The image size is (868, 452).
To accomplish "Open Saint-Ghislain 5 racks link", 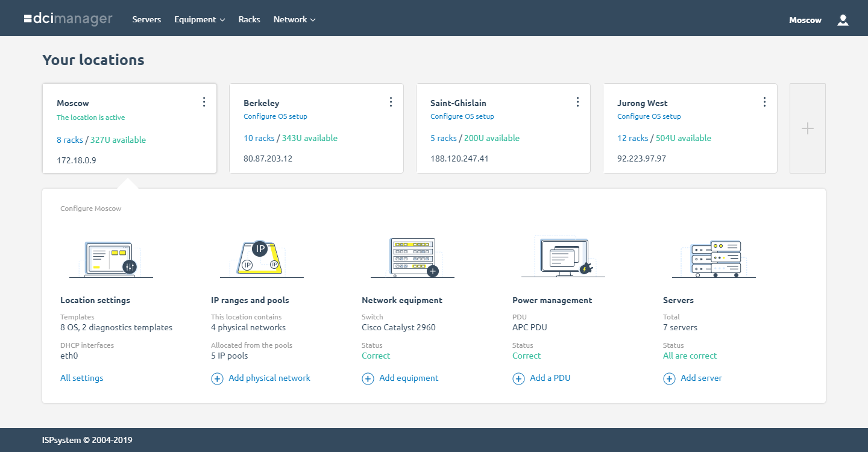I will [x=444, y=138].
